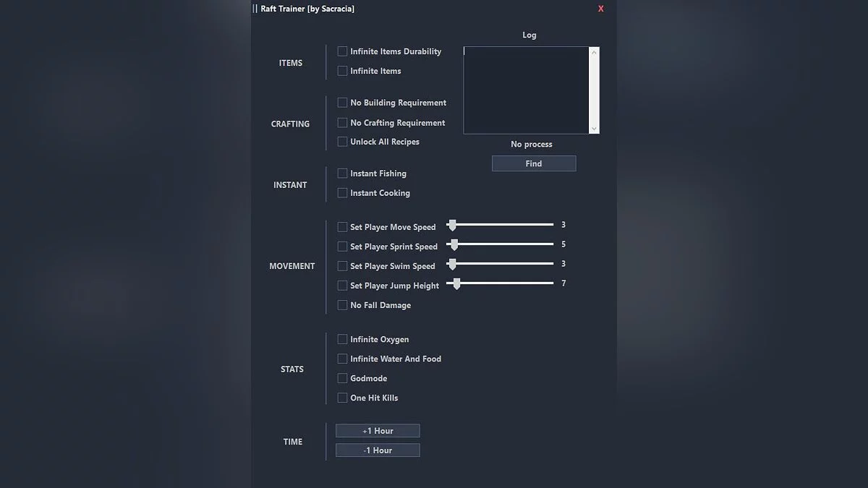This screenshot has width=868, height=488.
Task: Enable Infinite Items Durability checkbox
Action: tap(342, 51)
